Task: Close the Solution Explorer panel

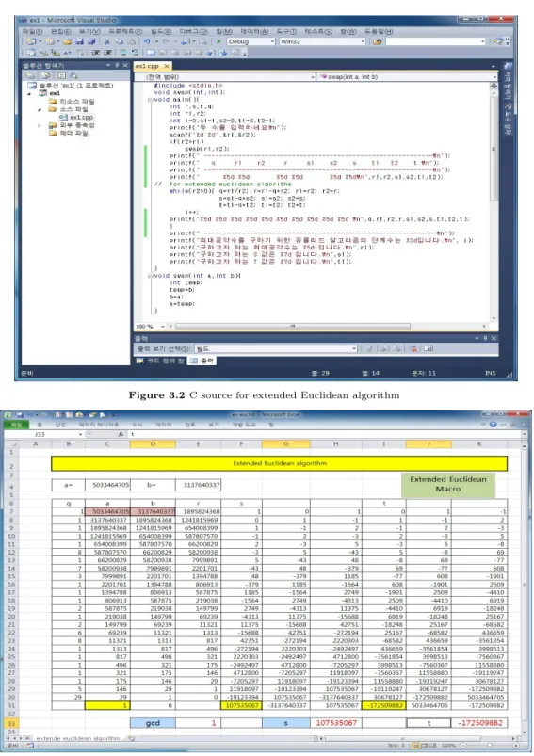Action: pyautogui.click(x=125, y=65)
